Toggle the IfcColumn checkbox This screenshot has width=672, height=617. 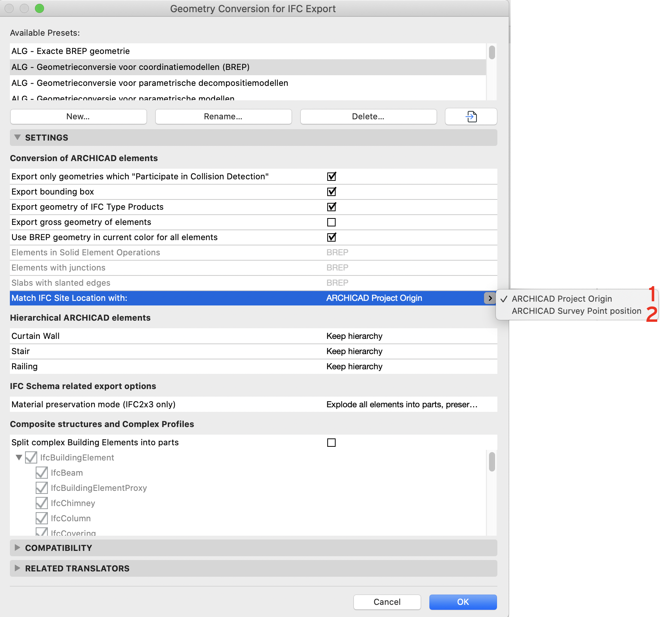click(42, 518)
